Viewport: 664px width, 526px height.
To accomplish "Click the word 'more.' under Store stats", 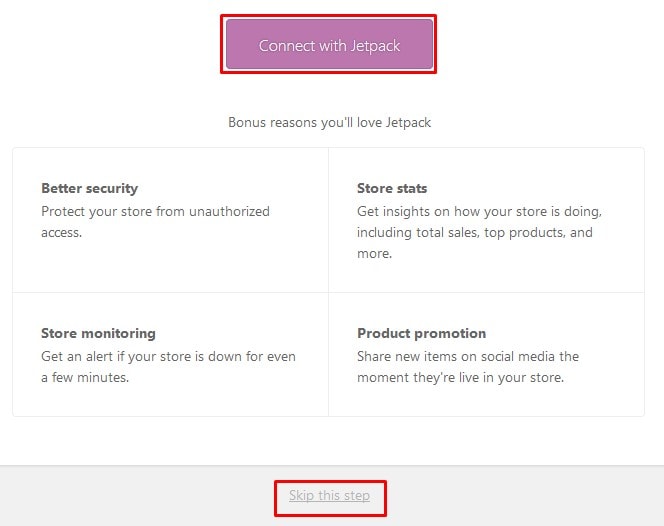I will click(x=374, y=253).
